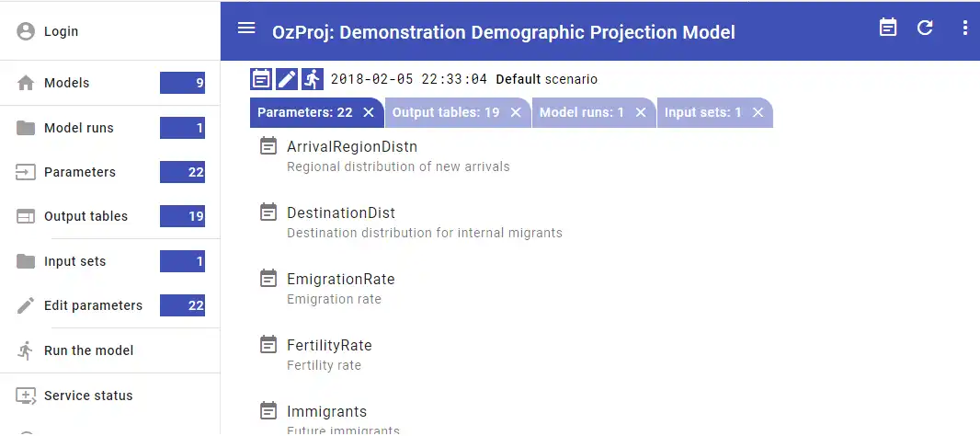Click the refresh icon in header
Screen dimensions: 980x436
click(925, 28)
